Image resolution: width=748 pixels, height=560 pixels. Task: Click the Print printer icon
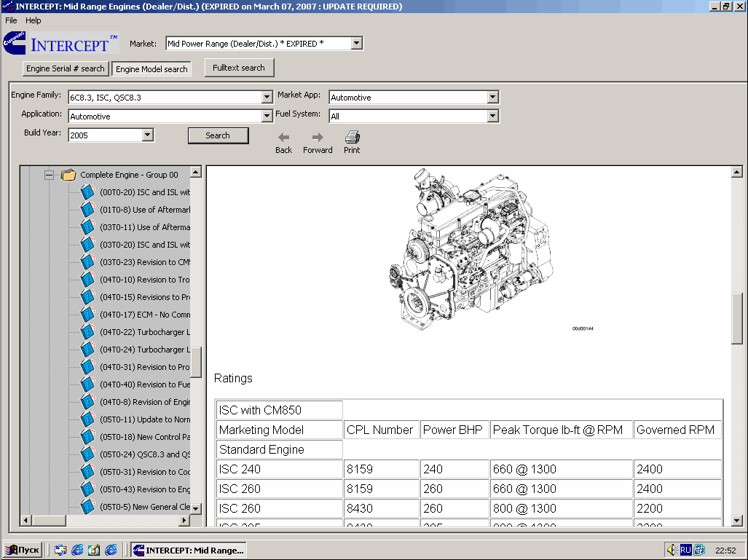click(352, 137)
